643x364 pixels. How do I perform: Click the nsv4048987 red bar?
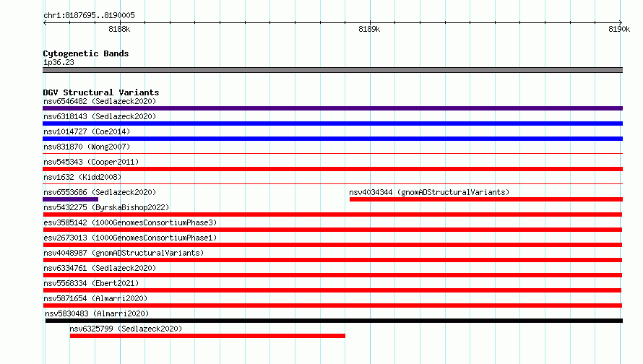point(332,260)
